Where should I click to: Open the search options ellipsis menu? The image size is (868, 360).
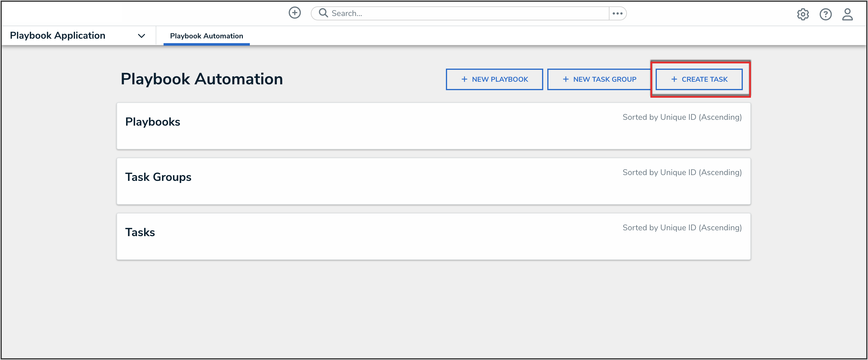pos(617,13)
